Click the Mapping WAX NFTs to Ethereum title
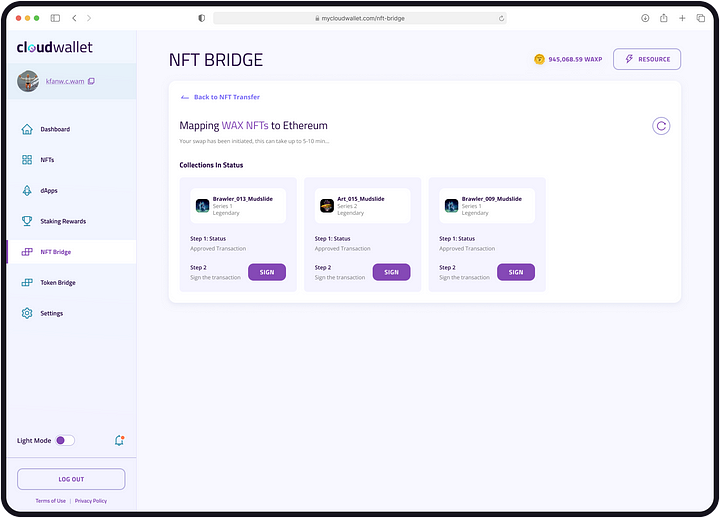720x518 pixels. (x=253, y=125)
